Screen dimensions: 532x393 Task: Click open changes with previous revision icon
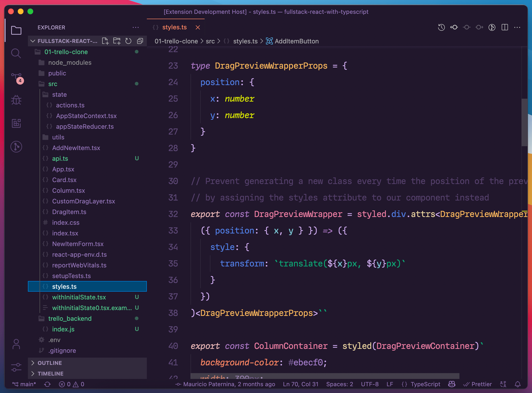point(454,27)
